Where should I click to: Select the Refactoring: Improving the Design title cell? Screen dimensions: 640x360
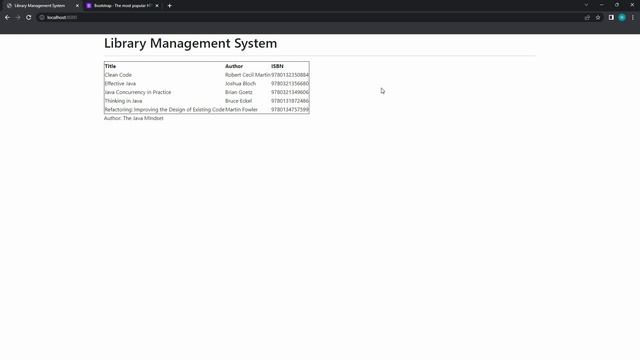tap(165, 110)
